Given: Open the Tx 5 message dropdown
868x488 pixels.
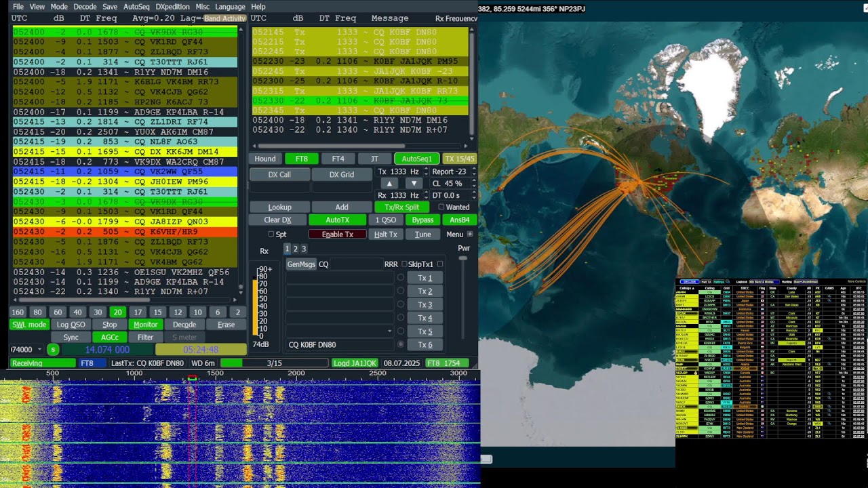Looking at the screenshot, I should pos(389,331).
